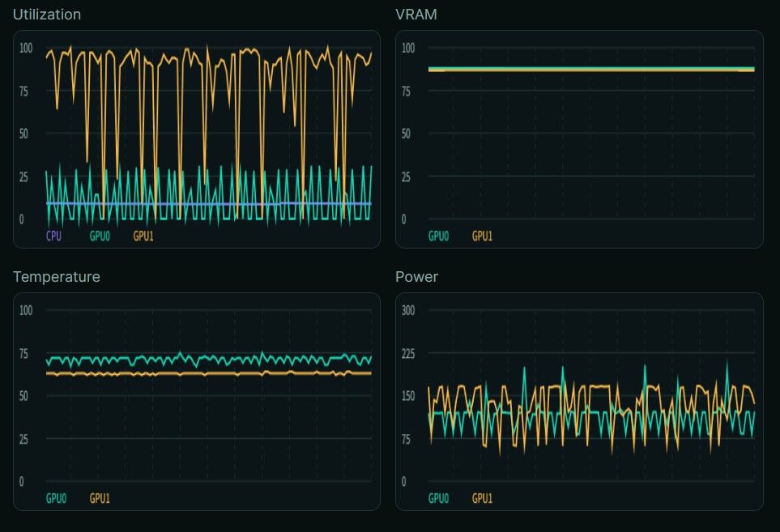The width and height of the screenshot is (780, 532).
Task: Click the Power chart title
Action: [x=417, y=277]
